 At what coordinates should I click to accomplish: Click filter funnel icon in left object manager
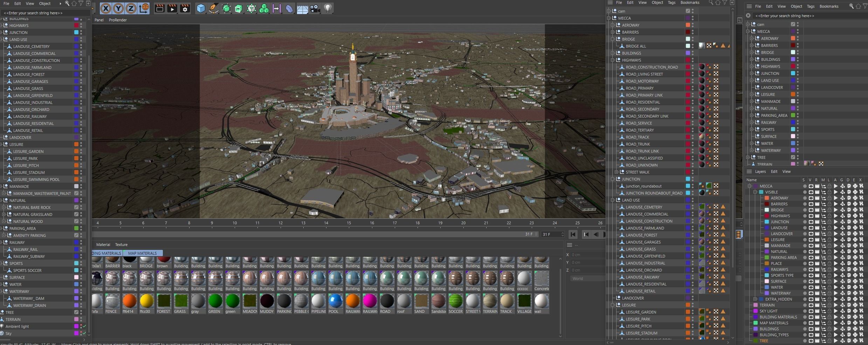81,3
